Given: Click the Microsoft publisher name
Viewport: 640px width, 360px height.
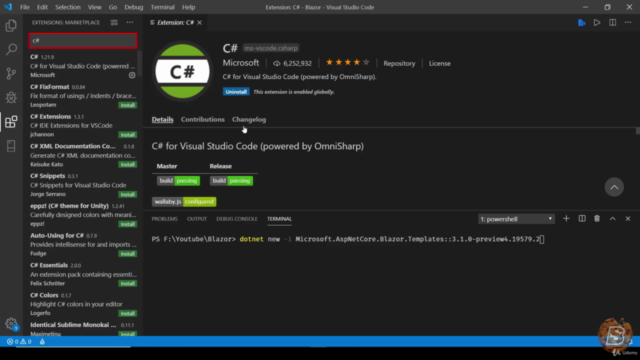Looking at the screenshot, I should (241, 63).
